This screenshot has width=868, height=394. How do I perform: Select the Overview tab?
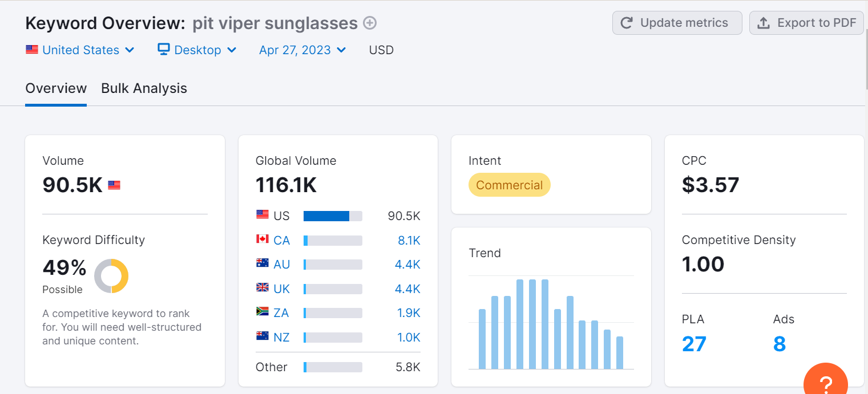[56, 88]
